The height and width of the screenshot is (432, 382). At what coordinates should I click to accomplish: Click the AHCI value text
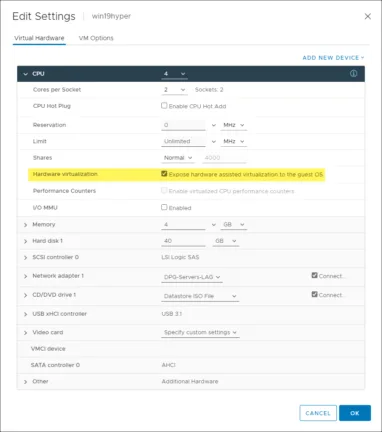pos(168,365)
